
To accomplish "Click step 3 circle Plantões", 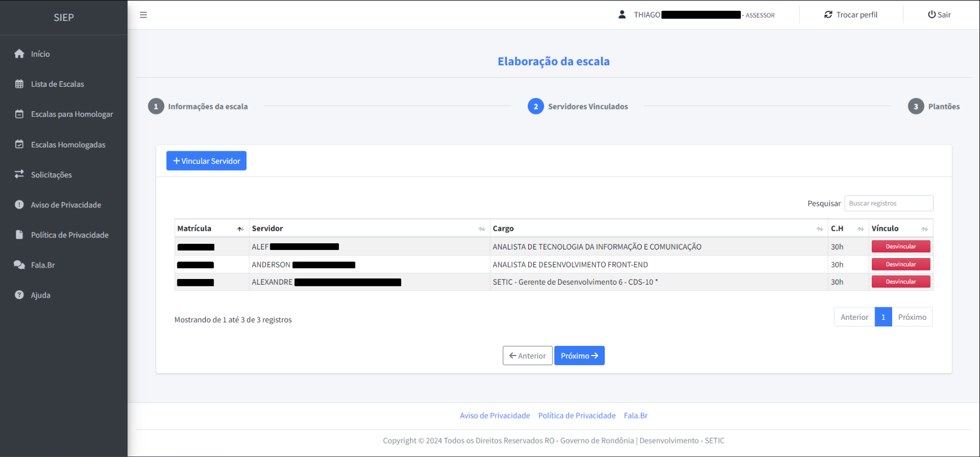I will coord(916,107).
